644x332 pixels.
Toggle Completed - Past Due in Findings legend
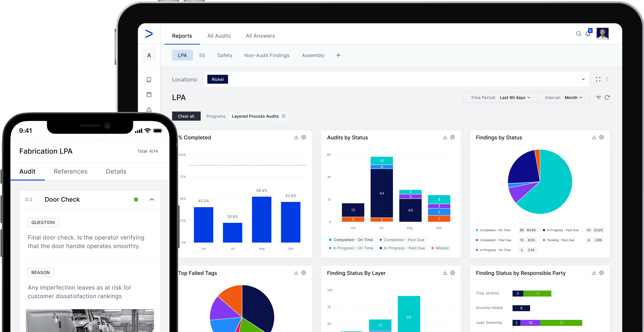[494, 240]
